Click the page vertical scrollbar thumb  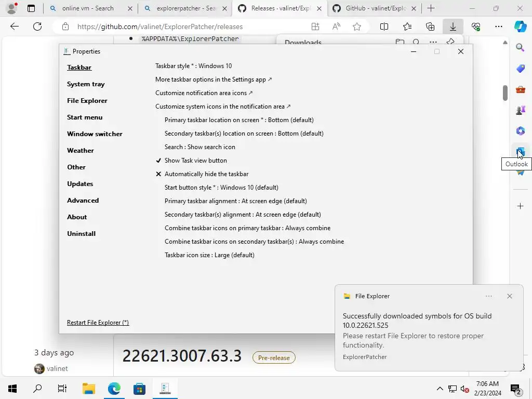point(505,93)
